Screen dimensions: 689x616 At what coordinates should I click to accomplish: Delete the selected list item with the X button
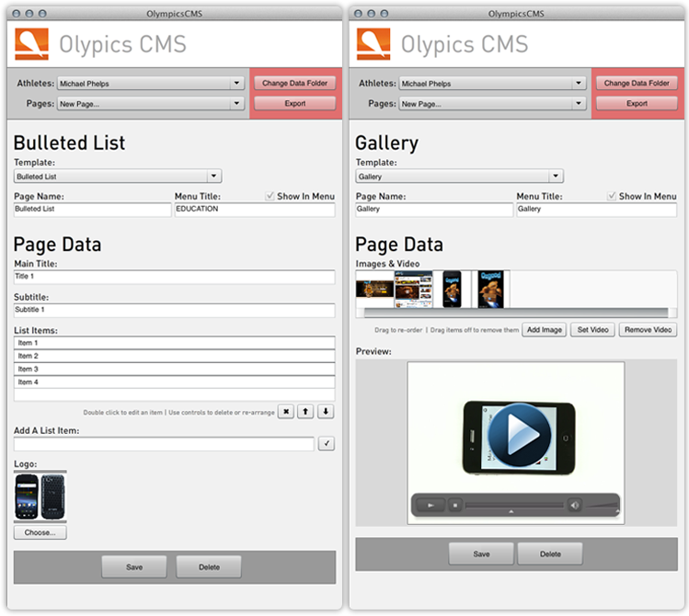[x=286, y=412]
